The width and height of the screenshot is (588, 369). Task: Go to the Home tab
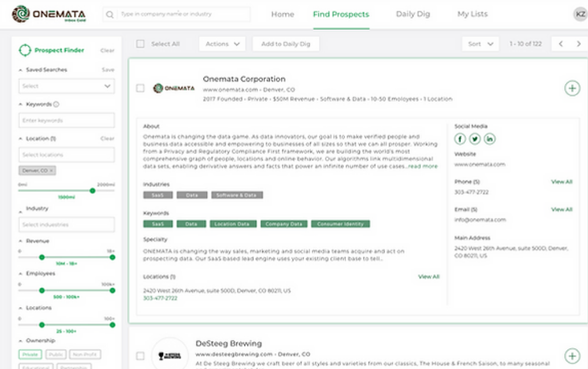[283, 14]
